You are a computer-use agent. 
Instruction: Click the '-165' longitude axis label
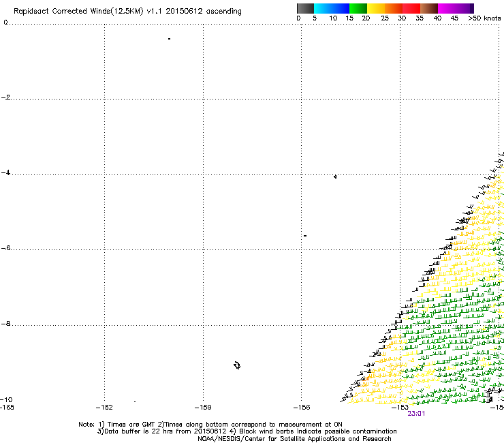[x=7, y=408]
